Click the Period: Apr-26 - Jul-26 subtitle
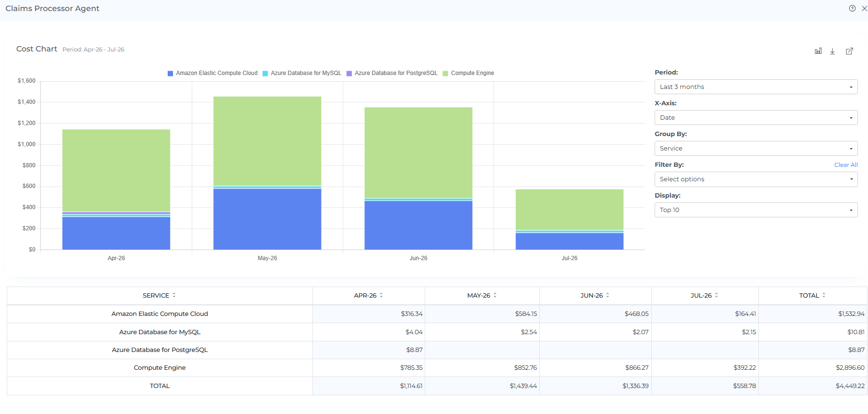The width and height of the screenshot is (868, 414). tap(93, 50)
